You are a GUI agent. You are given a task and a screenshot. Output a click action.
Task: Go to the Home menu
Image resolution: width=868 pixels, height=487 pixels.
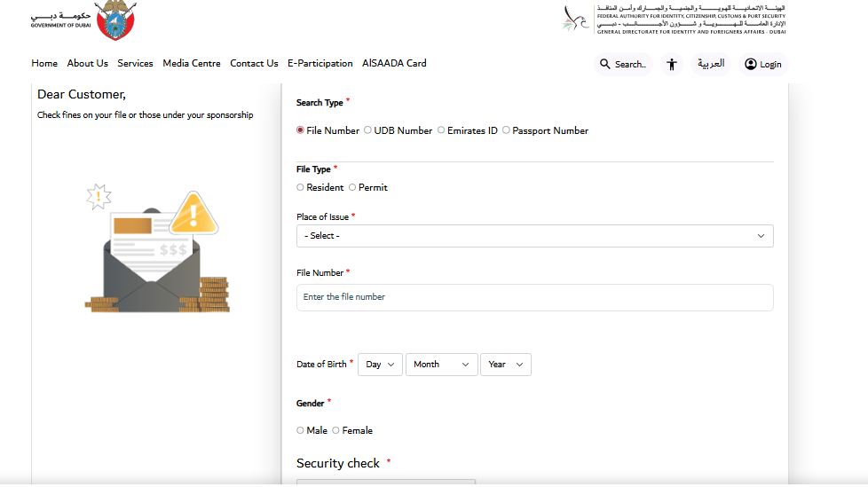(x=44, y=63)
